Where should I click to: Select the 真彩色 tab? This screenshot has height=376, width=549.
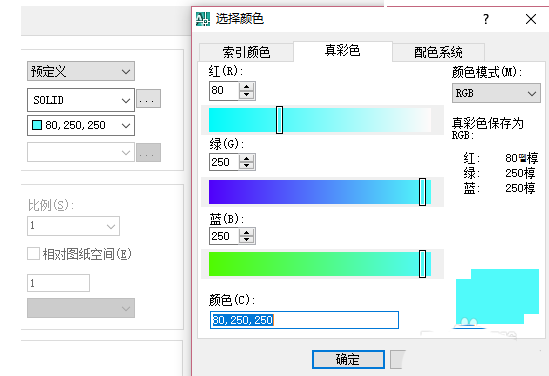pos(342,51)
